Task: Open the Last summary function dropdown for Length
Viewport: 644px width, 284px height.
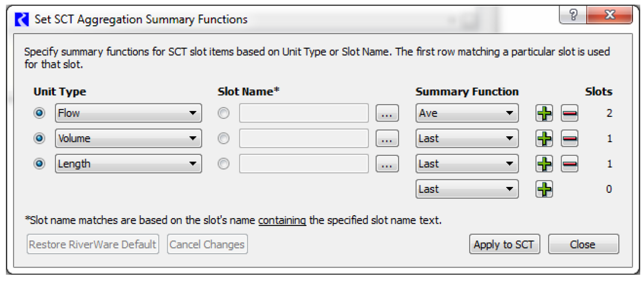Action: click(467, 164)
